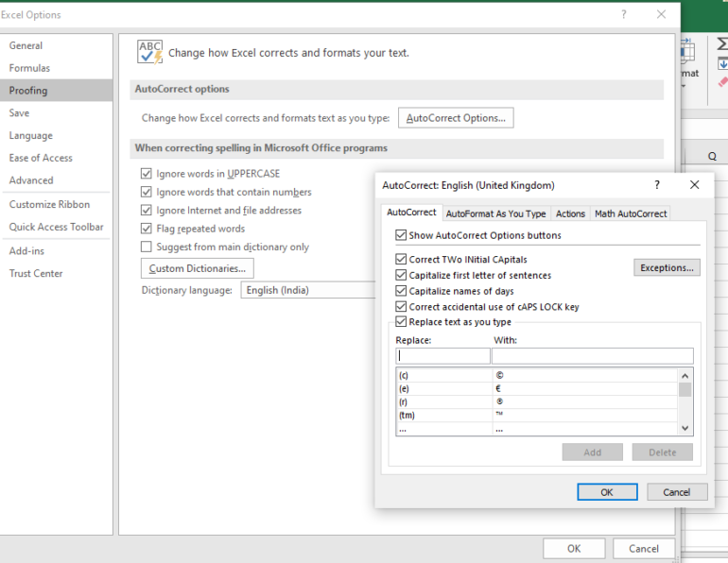
Task: Select the (tm) trademark replacement row
Action: click(537, 415)
